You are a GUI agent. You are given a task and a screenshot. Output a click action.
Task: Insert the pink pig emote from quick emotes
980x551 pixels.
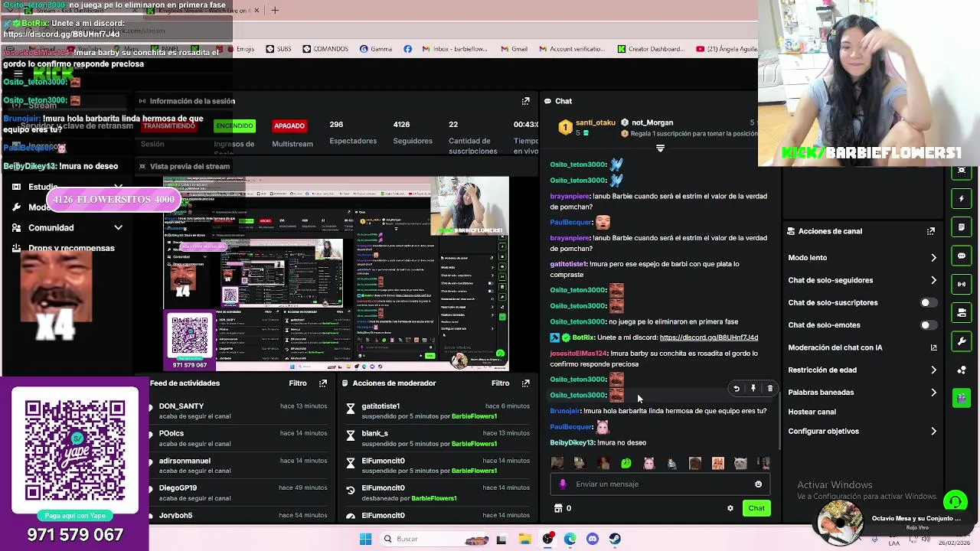pos(649,463)
